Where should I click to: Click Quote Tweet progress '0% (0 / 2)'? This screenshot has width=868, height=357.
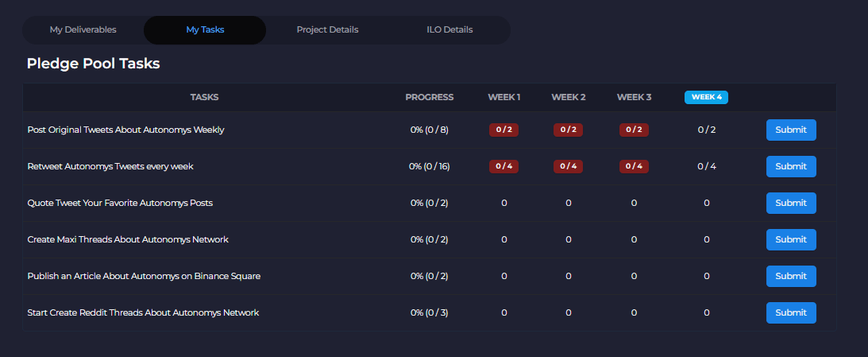(x=429, y=203)
